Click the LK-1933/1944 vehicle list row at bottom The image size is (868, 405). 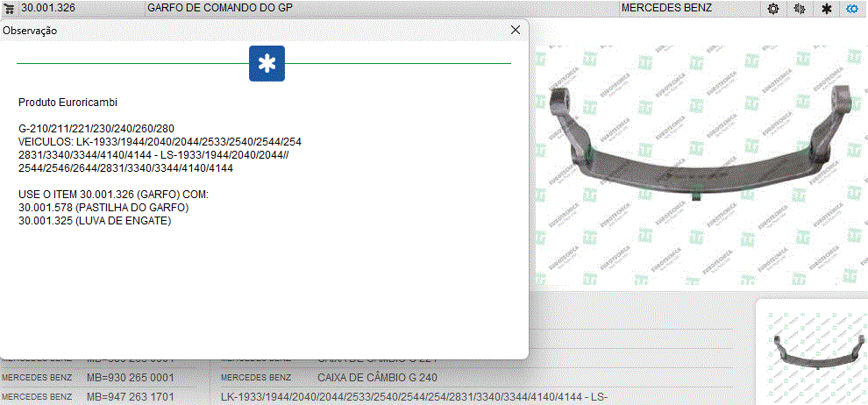click(414, 397)
